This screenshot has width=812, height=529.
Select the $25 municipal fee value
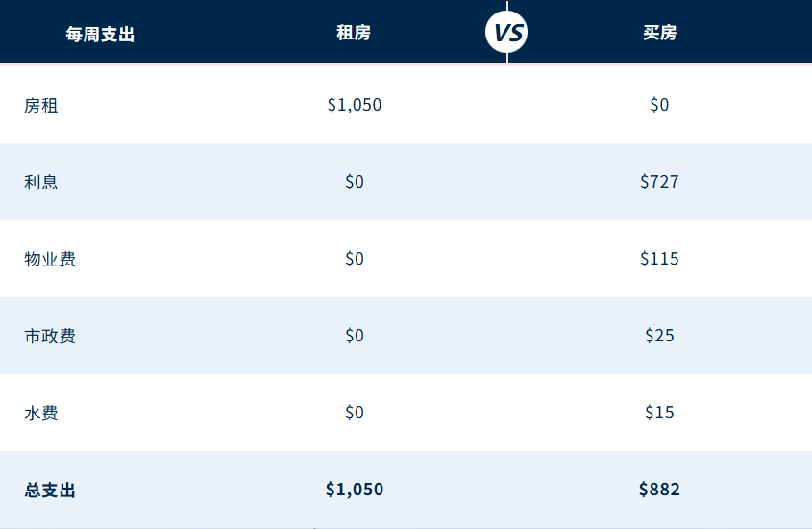pyautogui.click(x=659, y=336)
